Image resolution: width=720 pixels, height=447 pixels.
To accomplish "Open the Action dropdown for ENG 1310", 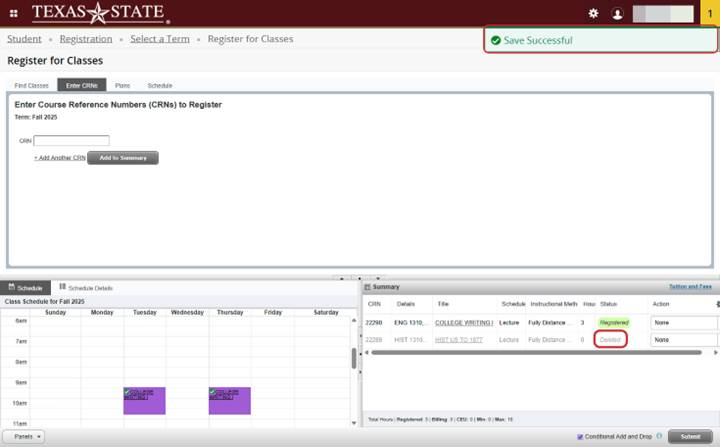I will 684,323.
